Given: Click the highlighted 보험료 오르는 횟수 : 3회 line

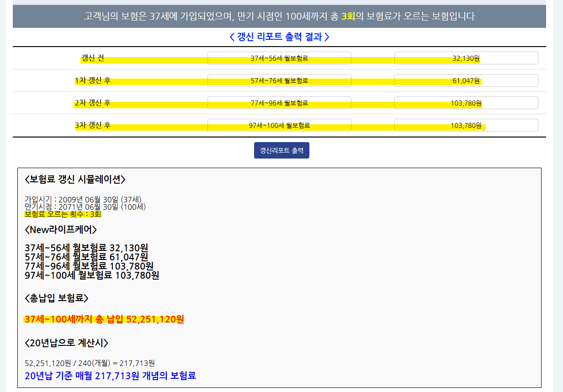Looking at the screenshot, I should coord(63,214).
